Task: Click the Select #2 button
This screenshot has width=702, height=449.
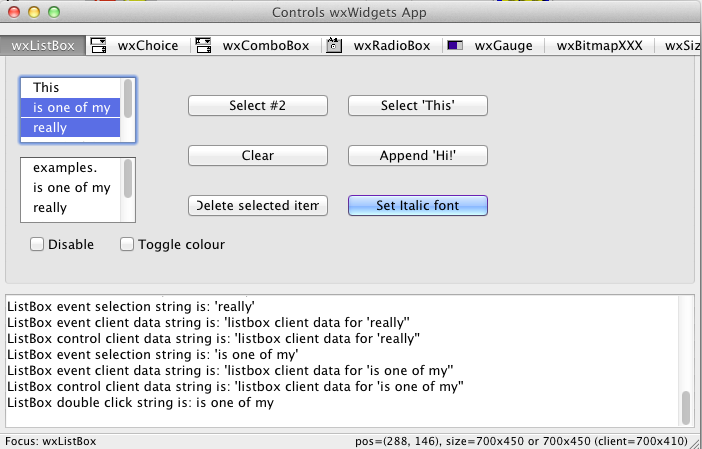Action: (x=258, y=106)
